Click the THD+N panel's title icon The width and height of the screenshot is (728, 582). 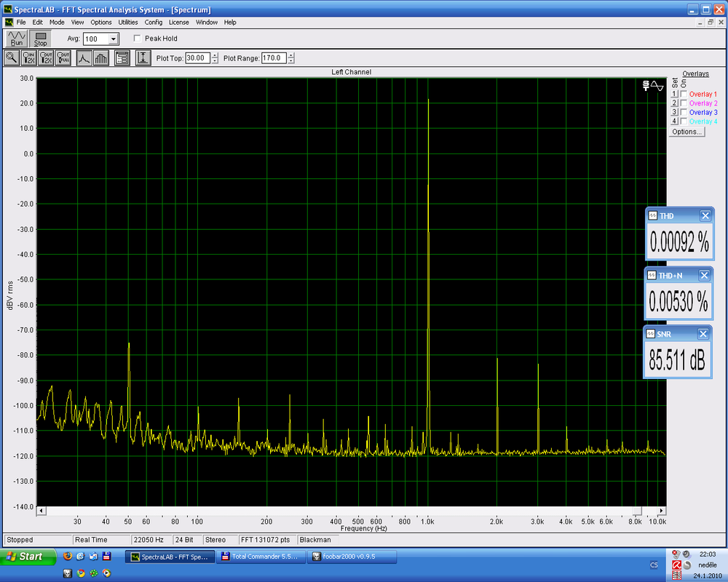tap(652, 275)
